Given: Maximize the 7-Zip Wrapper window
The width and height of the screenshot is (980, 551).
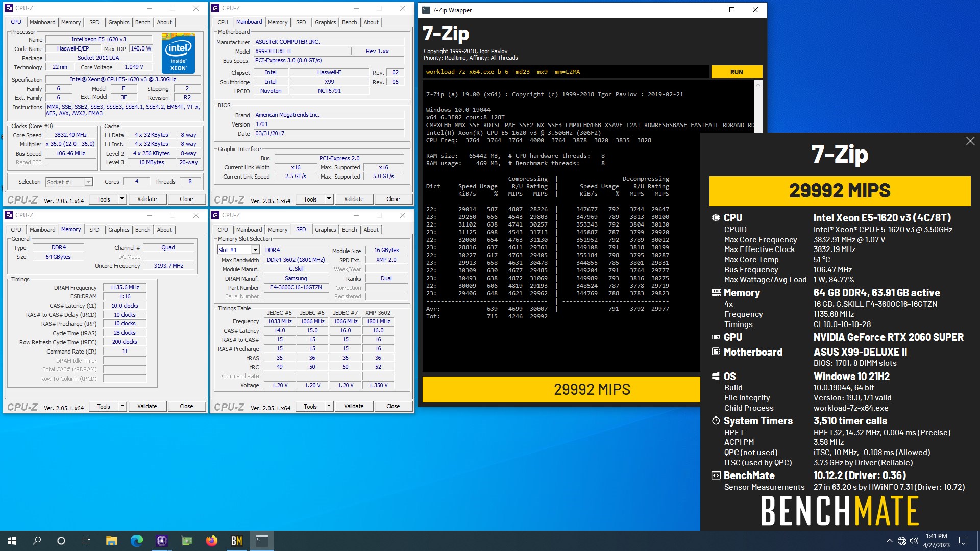Looking at the screenshot, I should coord(732,10).
